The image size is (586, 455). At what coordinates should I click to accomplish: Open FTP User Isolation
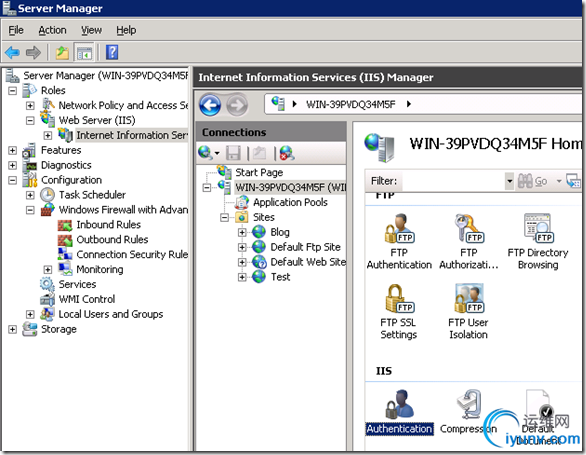[468, 311]
